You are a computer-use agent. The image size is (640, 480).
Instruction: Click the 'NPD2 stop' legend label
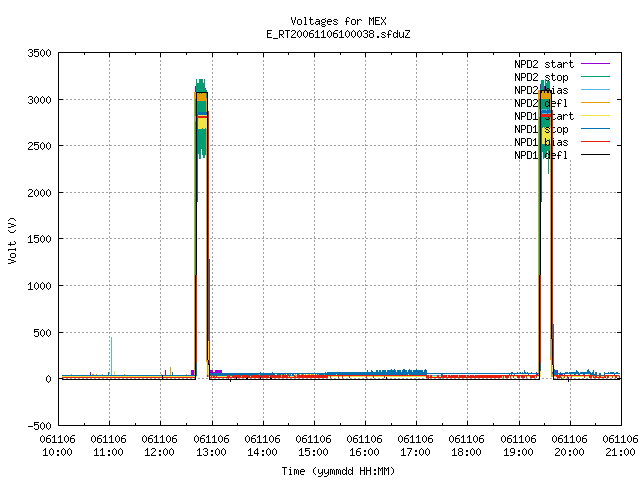click(541, 77)
